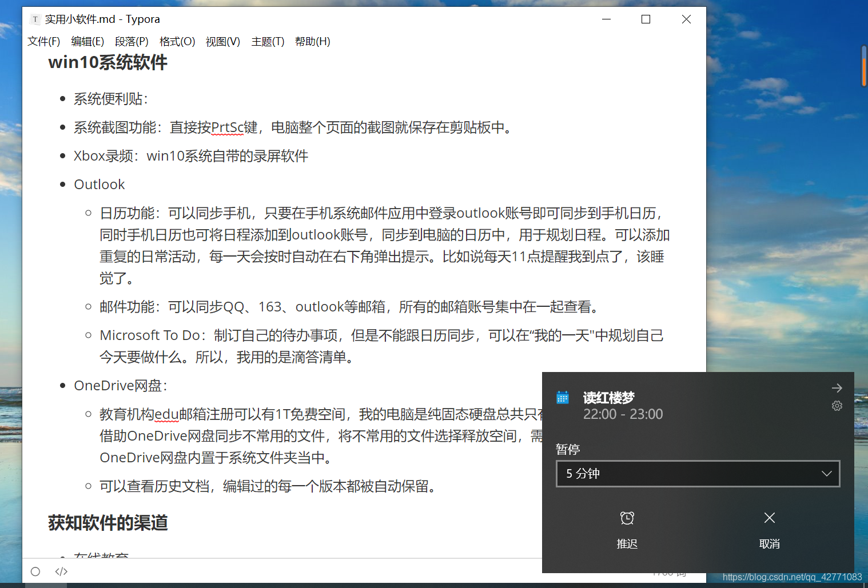Toggle sidebar with the circle icon
The image size is (868, 588).
(x=35, y=571)
